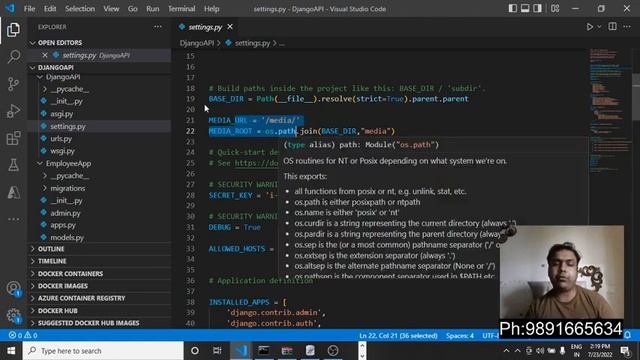Open the Extensions view
Image resolution: width=640 pixels, height=360 pixels.
tap(13, 138)
